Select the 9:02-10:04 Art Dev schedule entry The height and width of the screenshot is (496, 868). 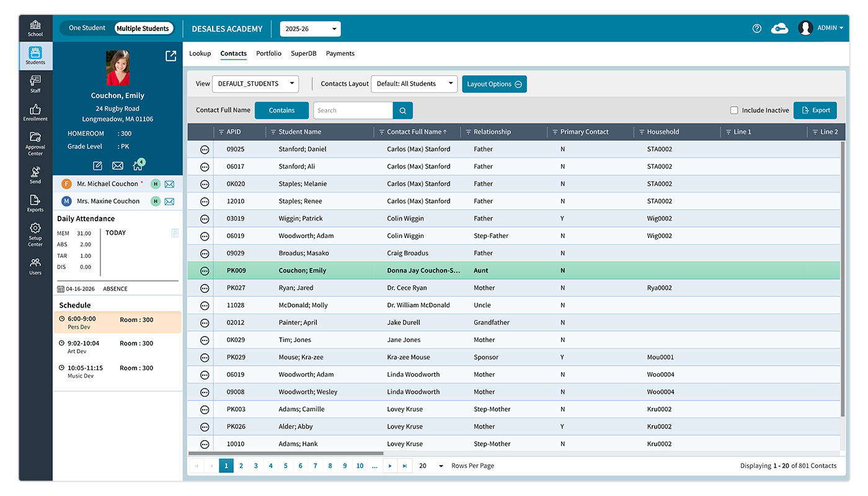pyautogui.click(x=118, y=347)
